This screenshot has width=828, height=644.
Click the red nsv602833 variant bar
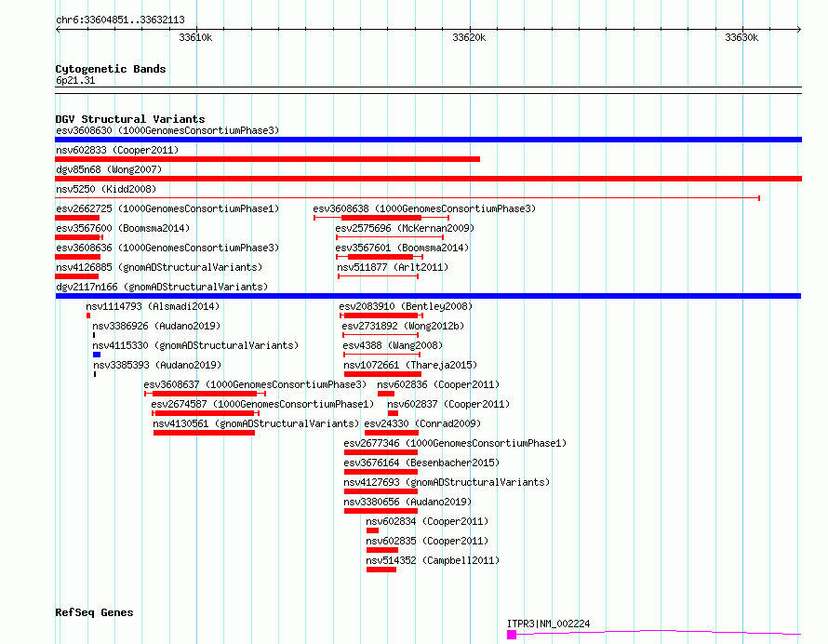[267, 159]
